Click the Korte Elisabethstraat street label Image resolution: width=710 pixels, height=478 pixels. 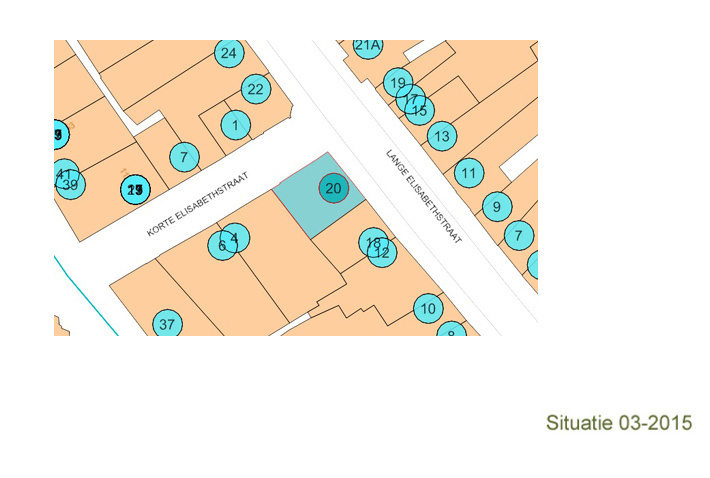197,203
